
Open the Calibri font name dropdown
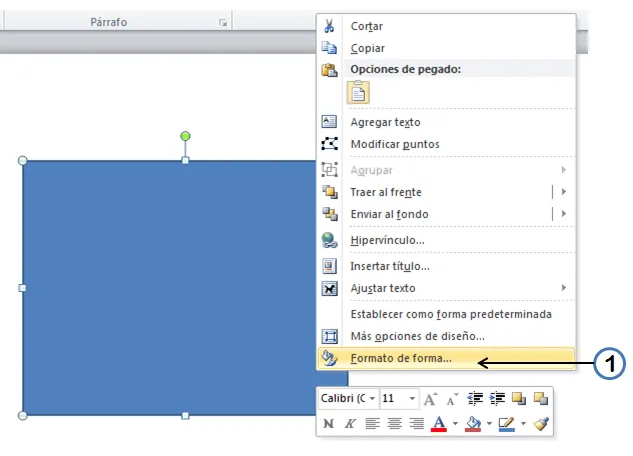coord(373,399)
